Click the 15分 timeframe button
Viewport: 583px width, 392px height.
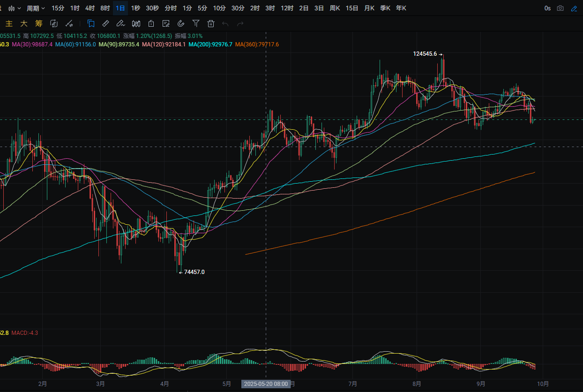(x=58, y=8)
